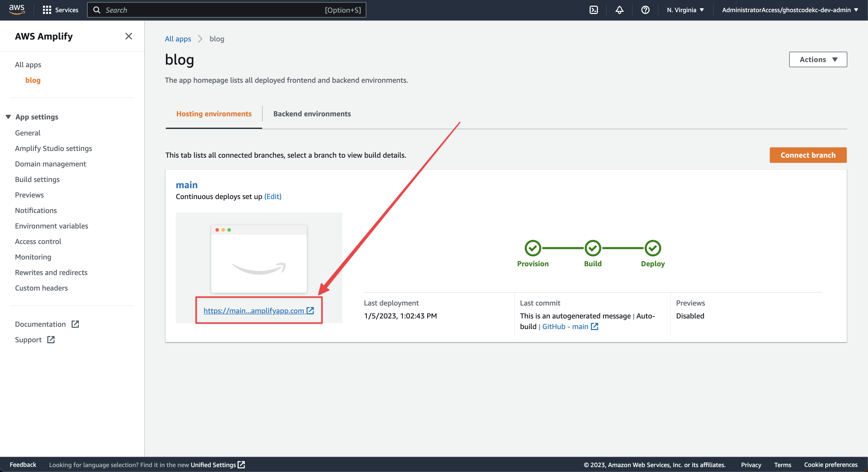Open Documentation external link
Viewport: 868px width, 472px height.
40,324
